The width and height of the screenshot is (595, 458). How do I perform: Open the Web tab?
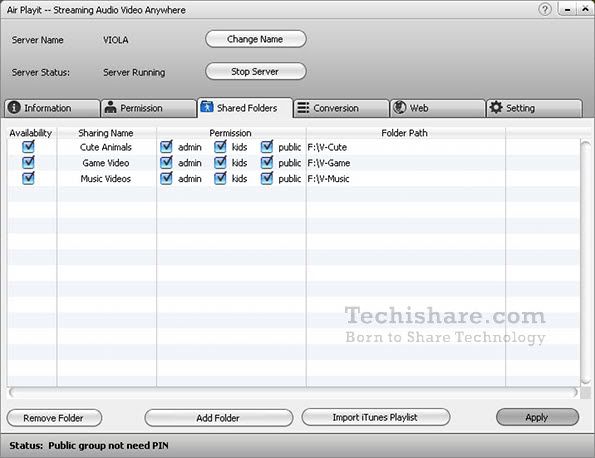438,109
